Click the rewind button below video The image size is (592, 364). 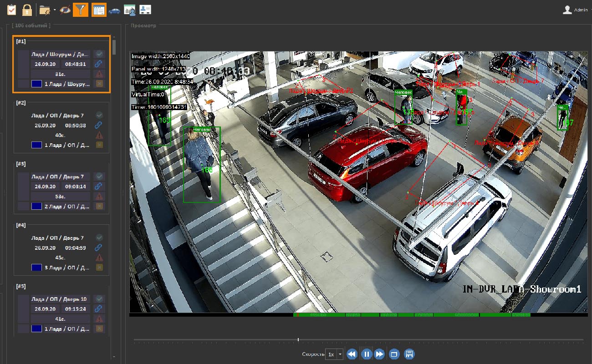point(352,354)
